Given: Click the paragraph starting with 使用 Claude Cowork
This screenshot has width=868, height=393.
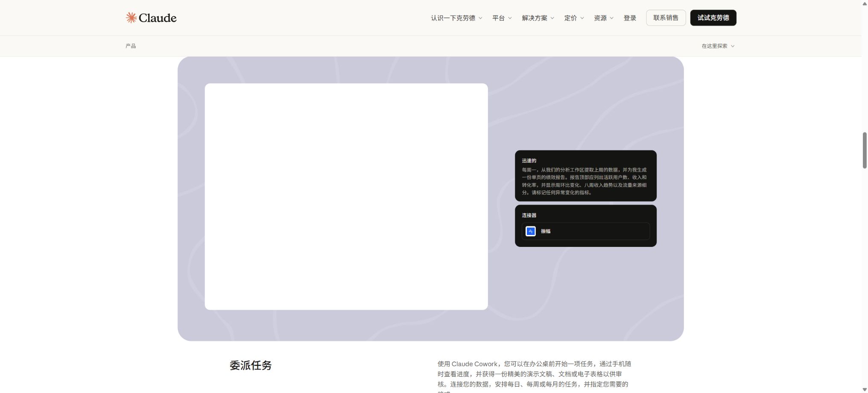Looking at the screenshot, I should tap(534, 376).
